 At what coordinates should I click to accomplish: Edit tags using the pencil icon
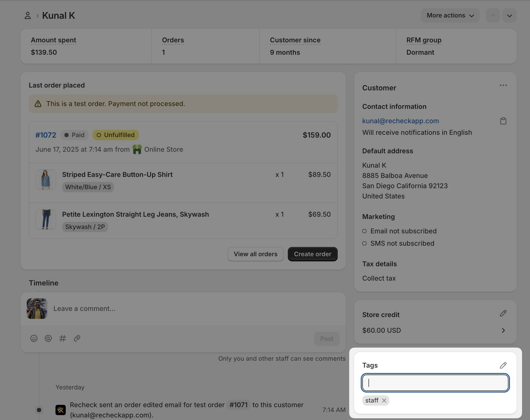click(x=503, y=365)
